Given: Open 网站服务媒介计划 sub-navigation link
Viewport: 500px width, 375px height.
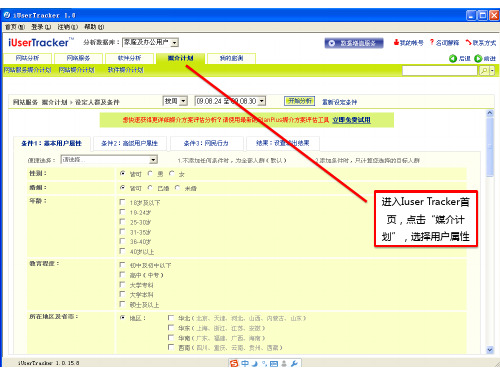Looking at the screenshot, I should point(27,70).
